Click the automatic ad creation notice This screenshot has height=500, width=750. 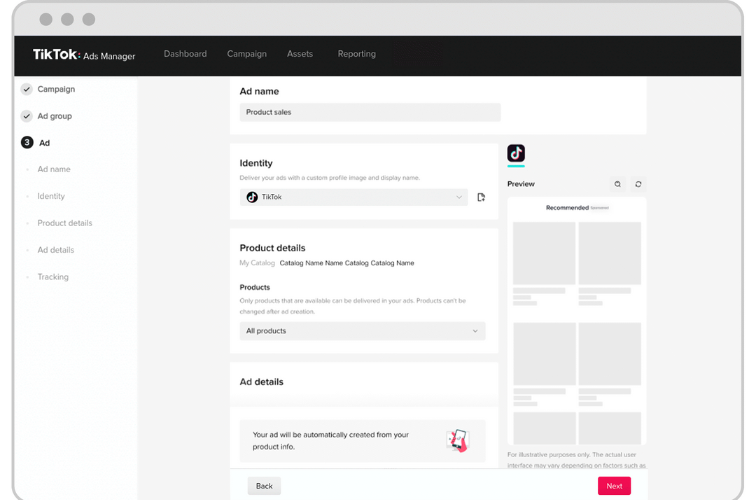363,441
